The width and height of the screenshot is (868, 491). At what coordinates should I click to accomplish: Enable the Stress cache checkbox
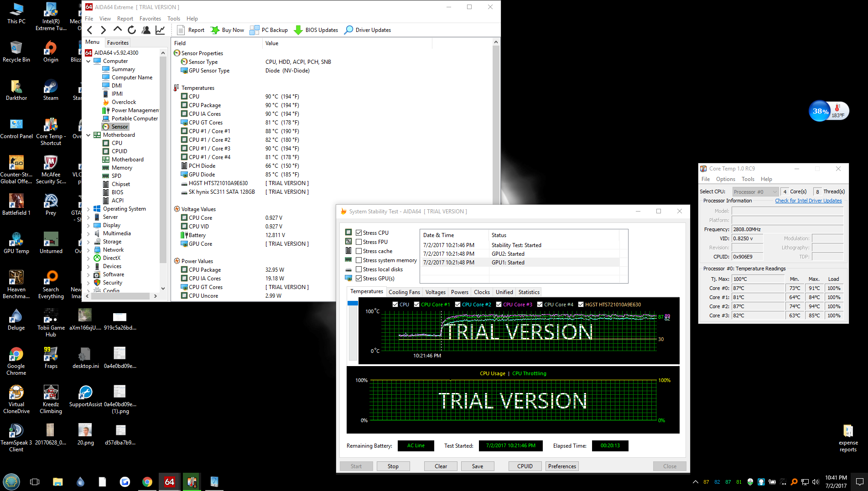[359, 251]
